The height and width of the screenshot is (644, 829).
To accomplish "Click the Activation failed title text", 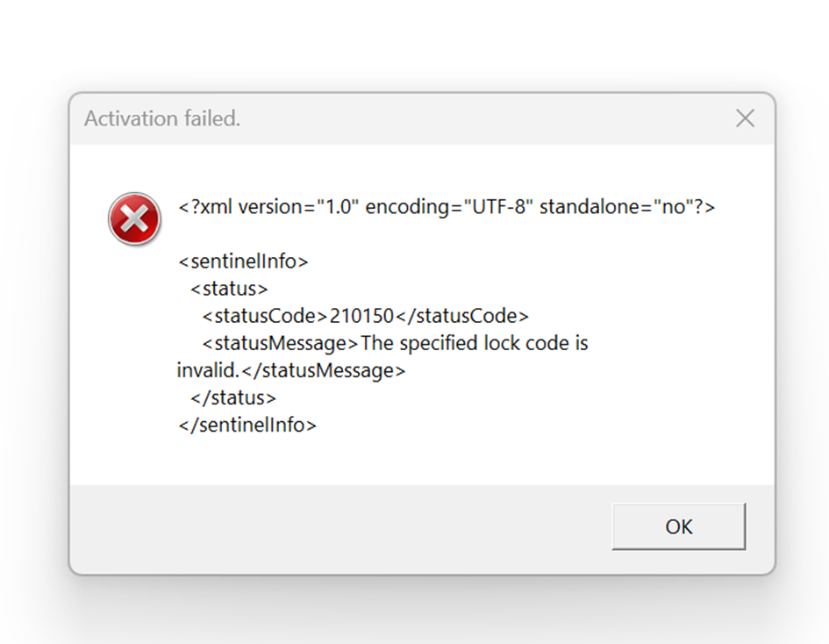I will click(161, 119).
